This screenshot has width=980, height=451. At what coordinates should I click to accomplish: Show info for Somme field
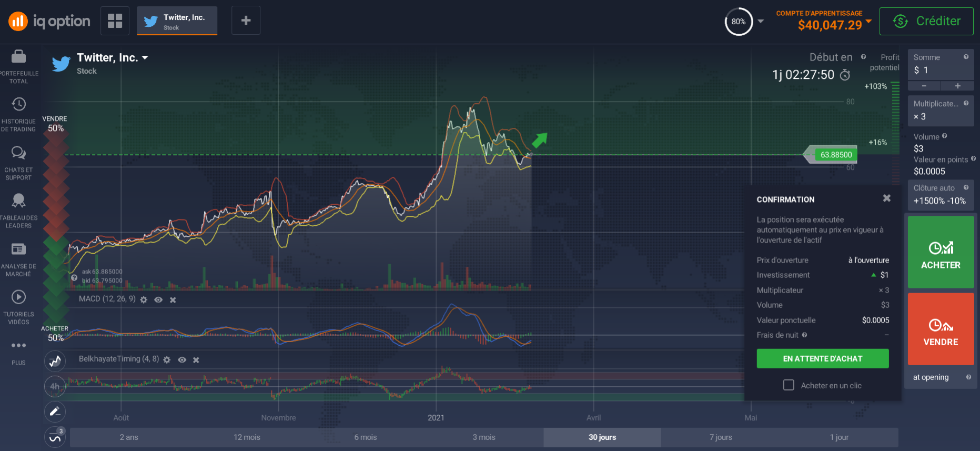tap(966, 57)
